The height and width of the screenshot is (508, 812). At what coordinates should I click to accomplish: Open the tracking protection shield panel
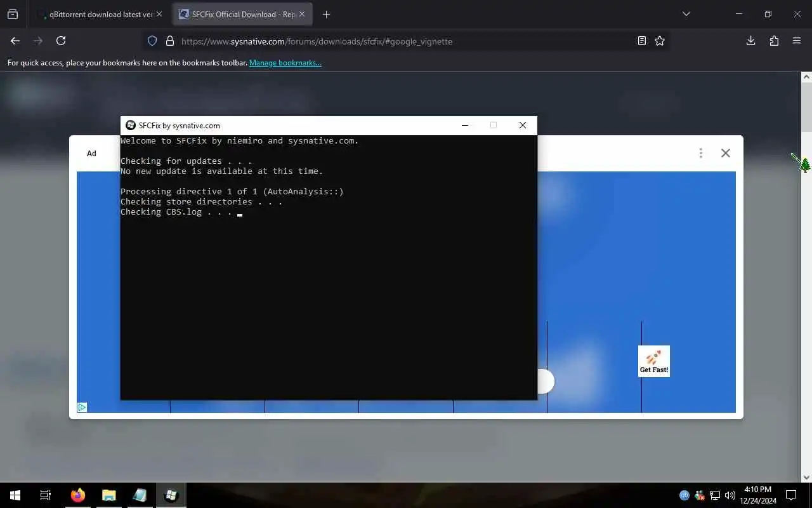[x=152, y=41]
